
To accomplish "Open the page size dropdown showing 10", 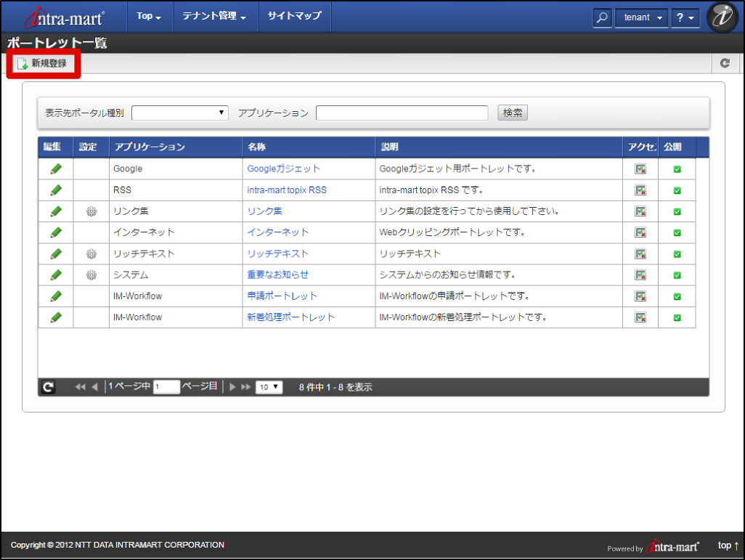I will [x=269, y=387].
